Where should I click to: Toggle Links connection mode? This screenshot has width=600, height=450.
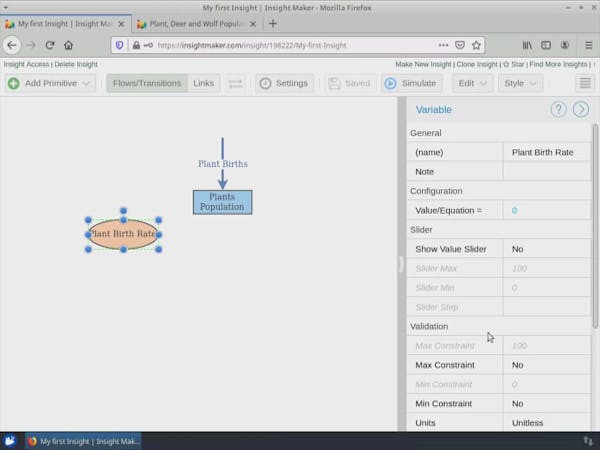(203, 83)
